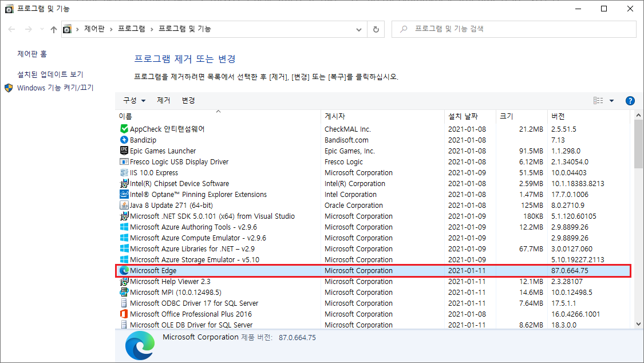The width and height of the screenshot is (644, 363).
Task: Select the CheckMAL Inc. publisher cell
Action: click(348, 129)
